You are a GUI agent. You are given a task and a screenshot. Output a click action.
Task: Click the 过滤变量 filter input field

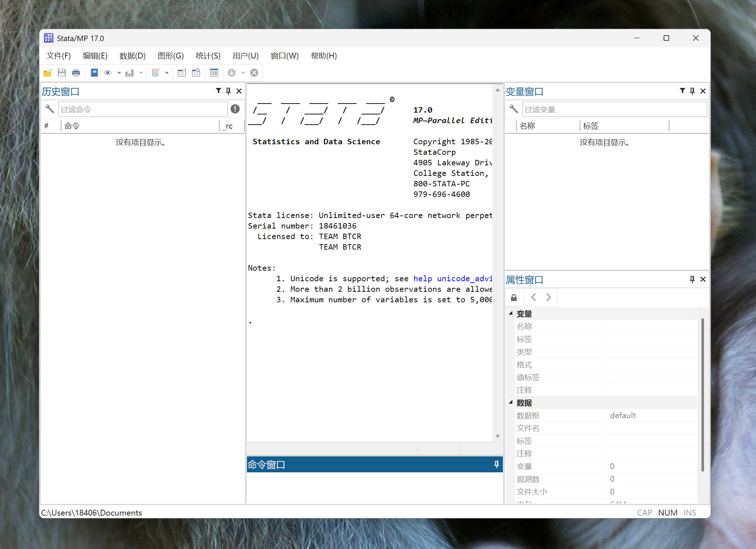tap(615, 109)
